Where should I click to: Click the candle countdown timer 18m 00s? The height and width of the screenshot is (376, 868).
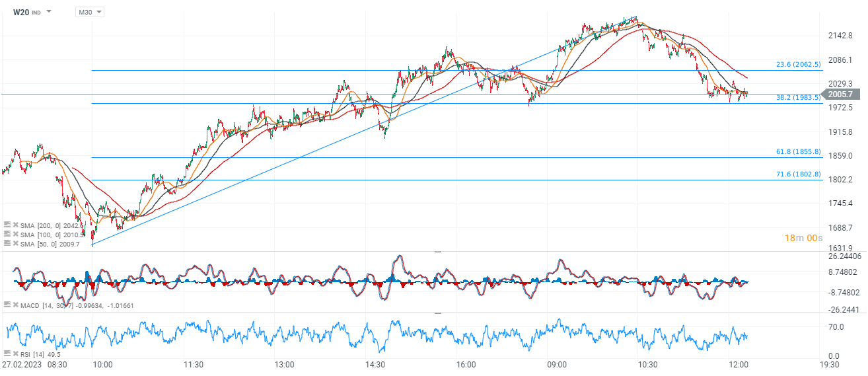click(803, 238)
